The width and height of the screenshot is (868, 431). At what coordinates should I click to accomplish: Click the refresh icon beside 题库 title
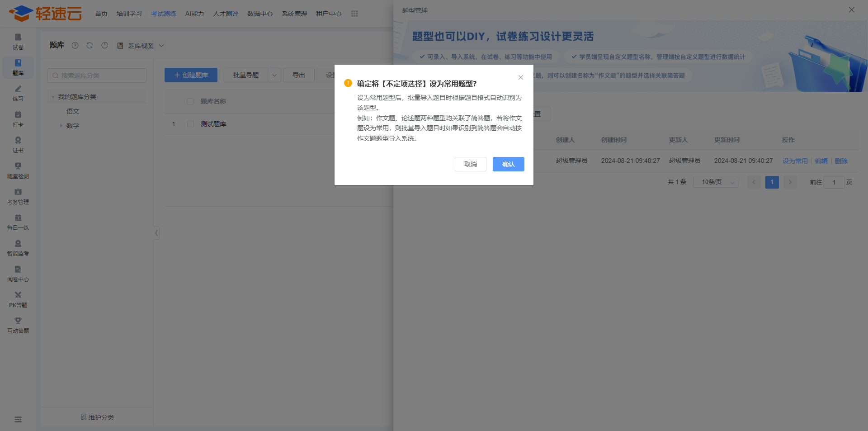click(x=90, y=45)
